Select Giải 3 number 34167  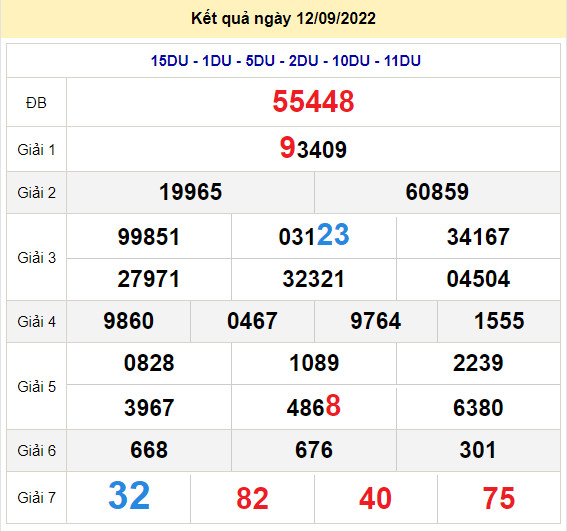pyautogui.click(x=478, y=237)
